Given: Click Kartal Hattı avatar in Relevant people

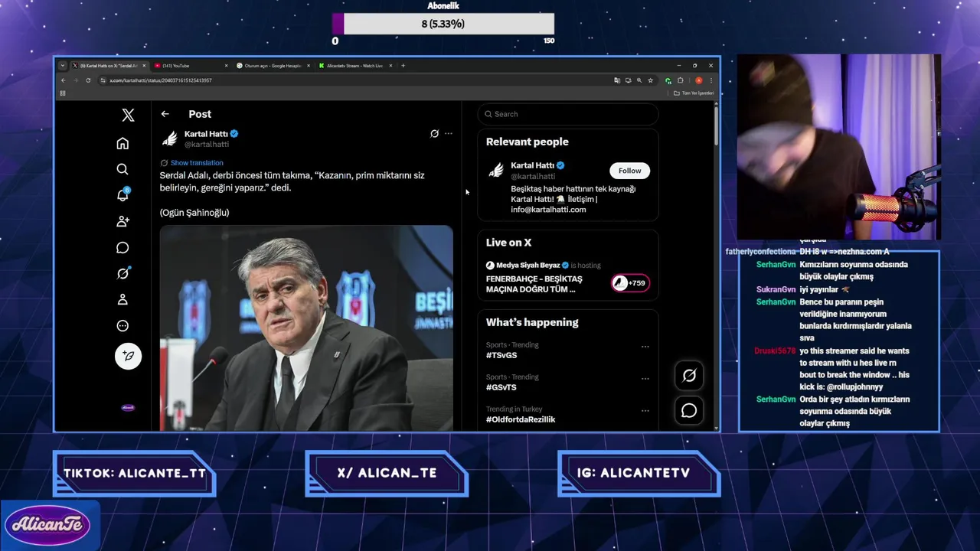Looking at the screenshot, I should pos(496,171).
